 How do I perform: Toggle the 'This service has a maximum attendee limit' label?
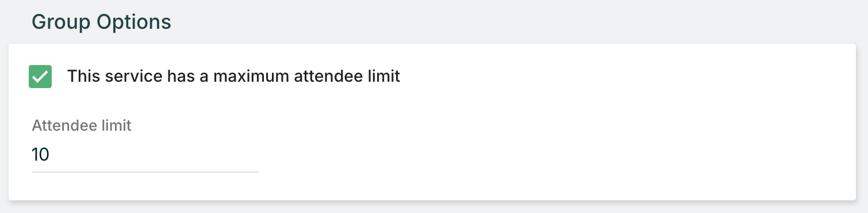point(233,76)
